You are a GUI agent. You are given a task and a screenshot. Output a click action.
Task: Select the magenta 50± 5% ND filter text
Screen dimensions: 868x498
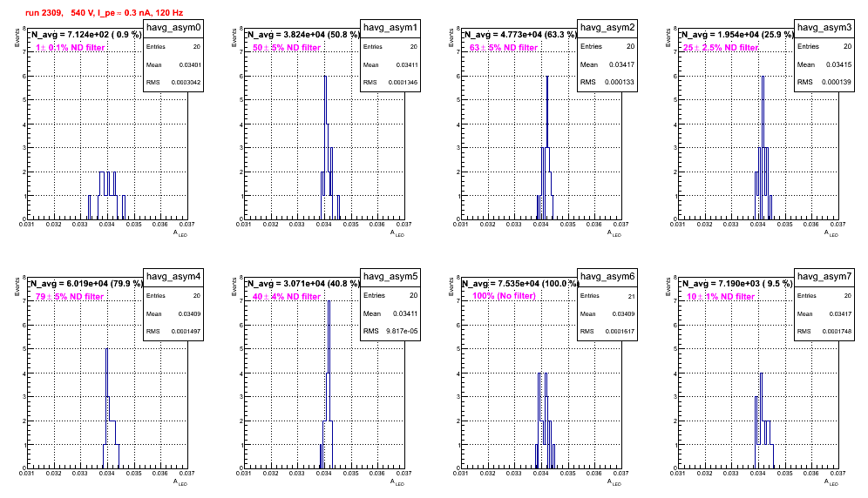(x=287, y=48)
